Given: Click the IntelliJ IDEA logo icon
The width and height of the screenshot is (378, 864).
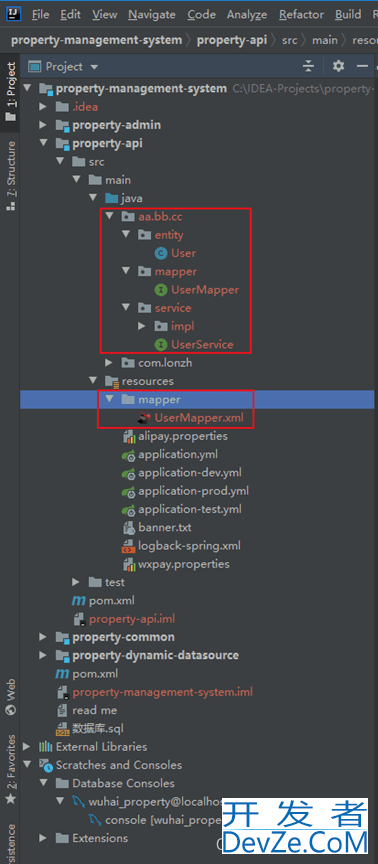Looking at the screenshot, I should click(15, 14).
